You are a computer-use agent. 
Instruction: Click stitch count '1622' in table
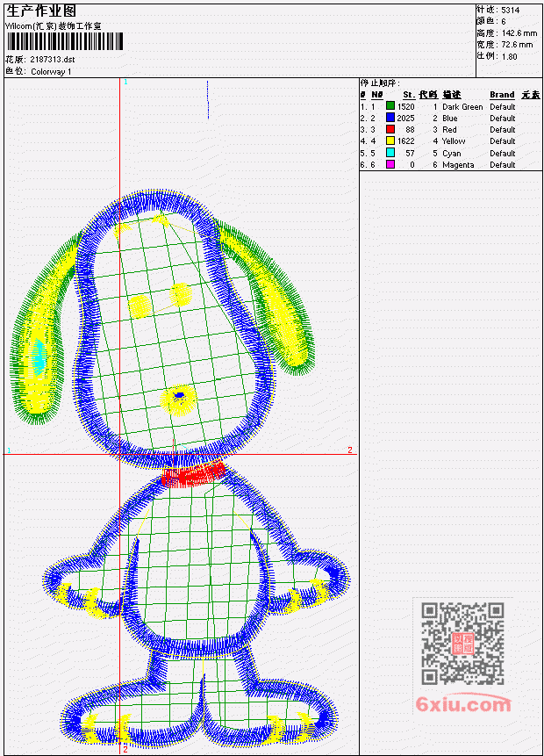point(405,141)
